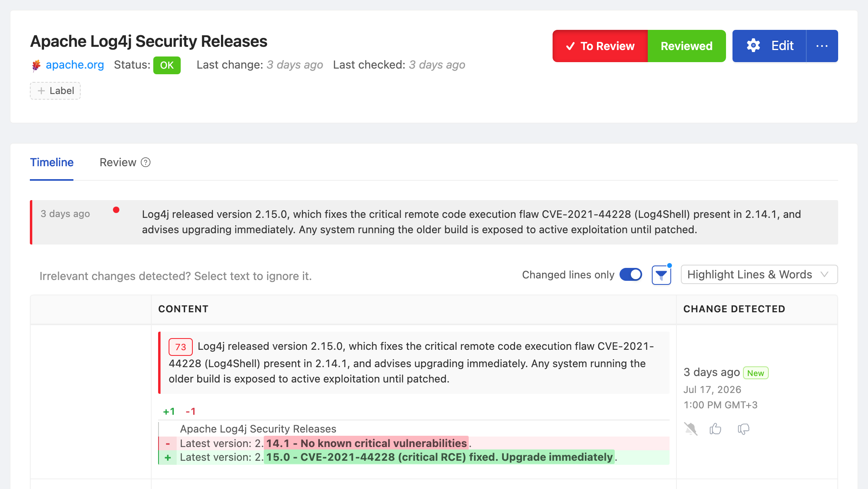
Task: Switch to the Review tab
Action: 118,163
